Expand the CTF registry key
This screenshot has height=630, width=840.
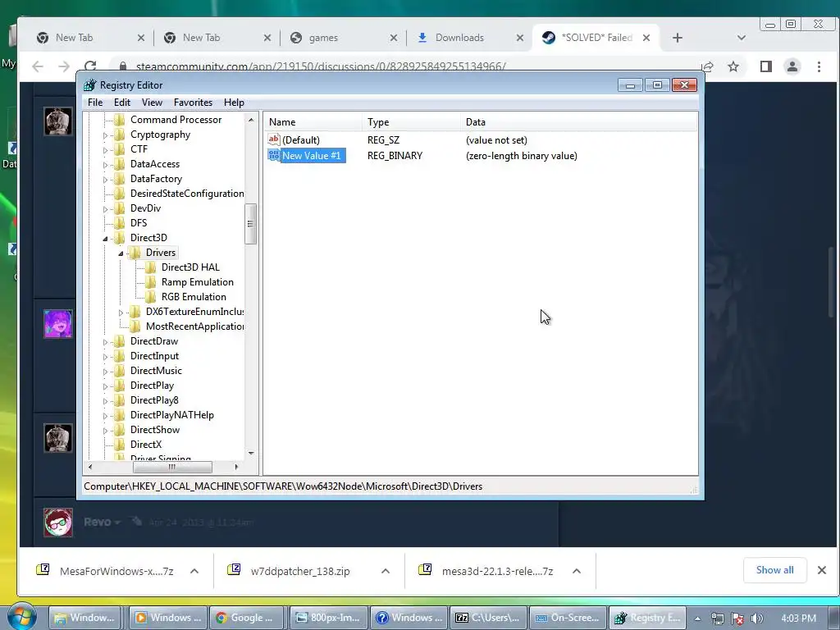[105, 150]
